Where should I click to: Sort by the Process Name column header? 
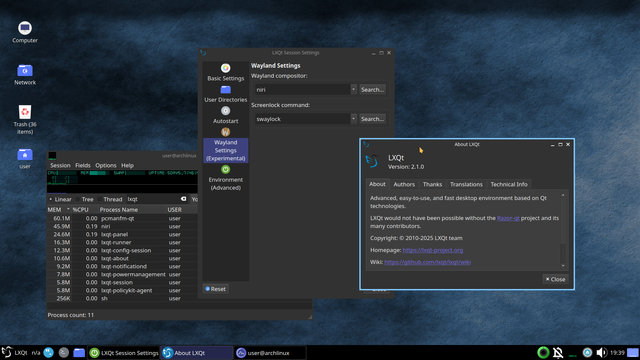tap(132, 209)
